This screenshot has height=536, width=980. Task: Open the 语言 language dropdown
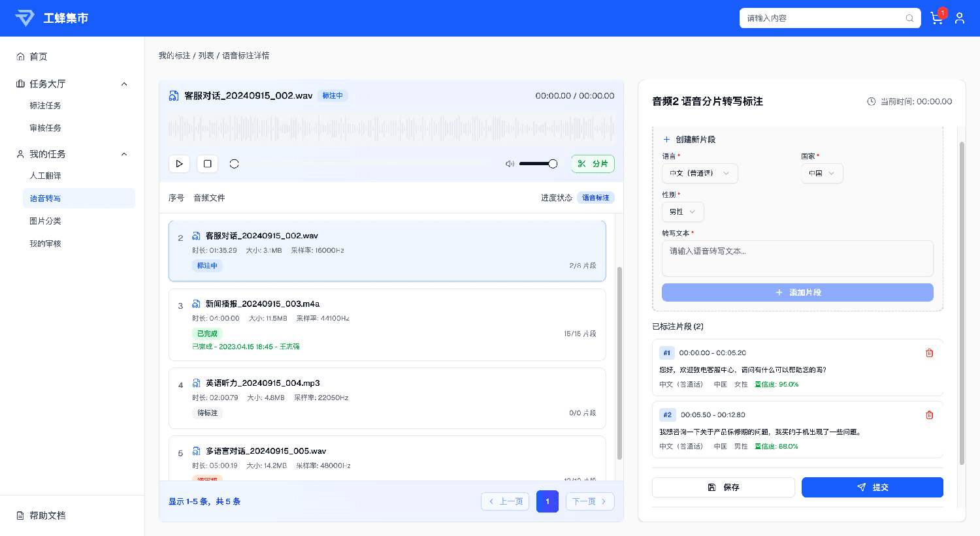click(x=700, y=173)
